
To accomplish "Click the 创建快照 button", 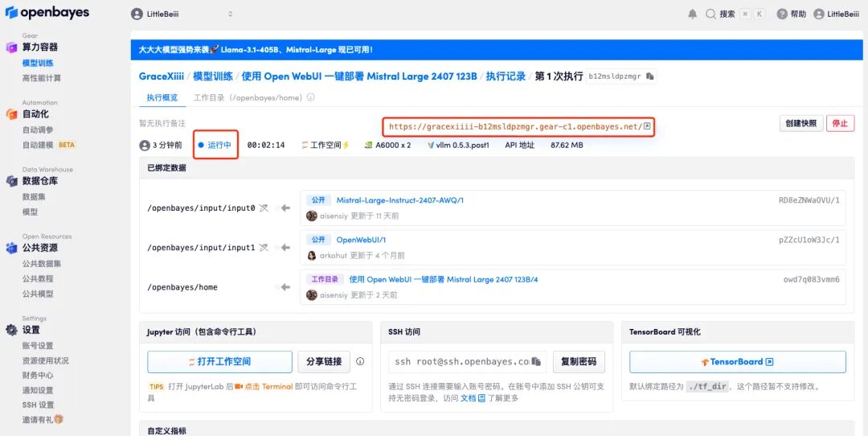I will tap(800, 123).
